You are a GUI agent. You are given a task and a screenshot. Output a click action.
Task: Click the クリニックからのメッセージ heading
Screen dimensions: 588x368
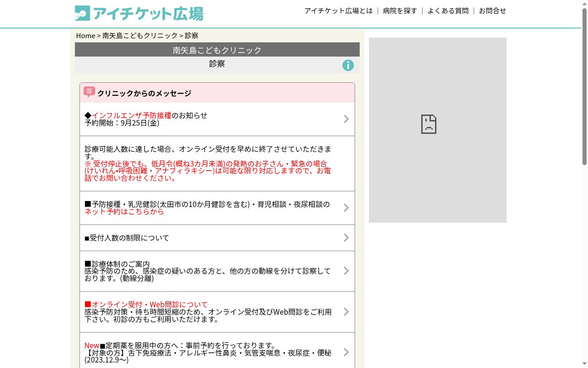(x=144, y=93)
